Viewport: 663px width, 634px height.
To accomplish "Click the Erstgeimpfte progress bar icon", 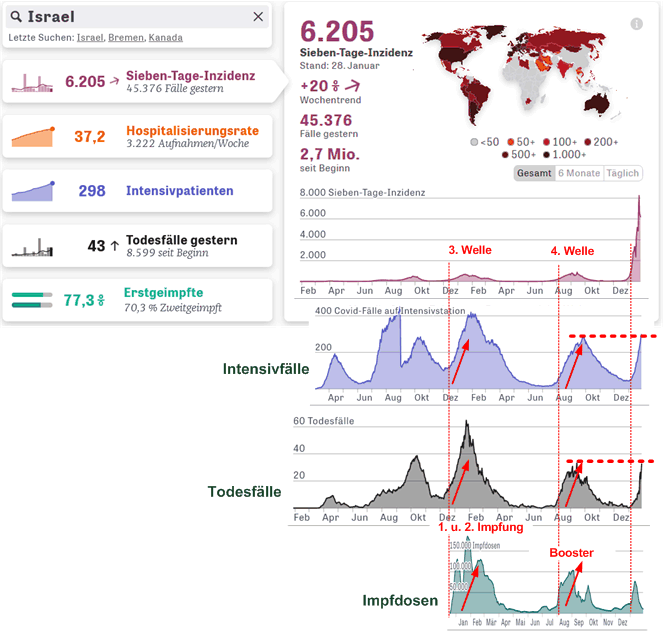I will click(x=32, y=299).
